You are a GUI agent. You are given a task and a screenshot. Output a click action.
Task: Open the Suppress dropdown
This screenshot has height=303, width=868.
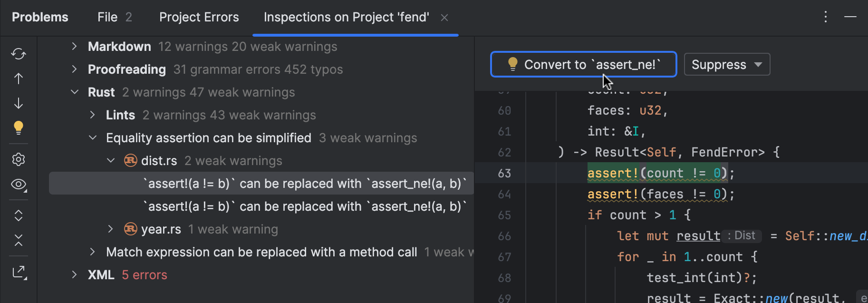pos(726,64)
